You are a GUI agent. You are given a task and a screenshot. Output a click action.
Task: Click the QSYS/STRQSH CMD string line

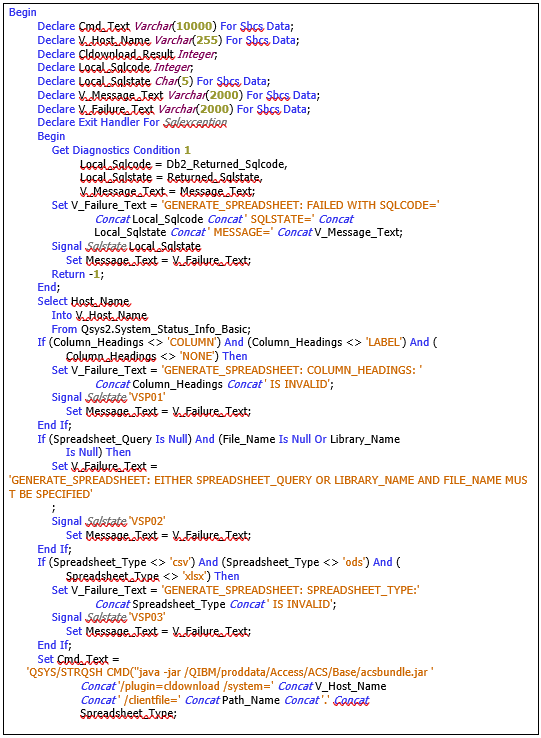(230, 672)
